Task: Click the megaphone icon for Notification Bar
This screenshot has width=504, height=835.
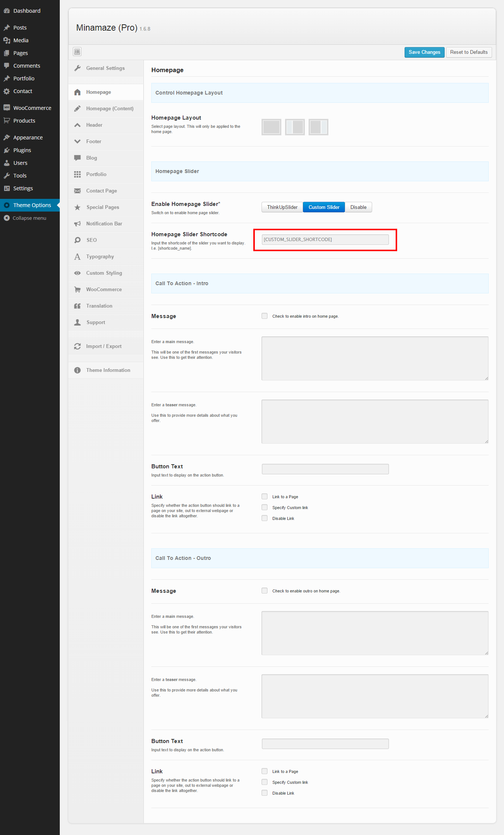Action: (x=77, y=224)
